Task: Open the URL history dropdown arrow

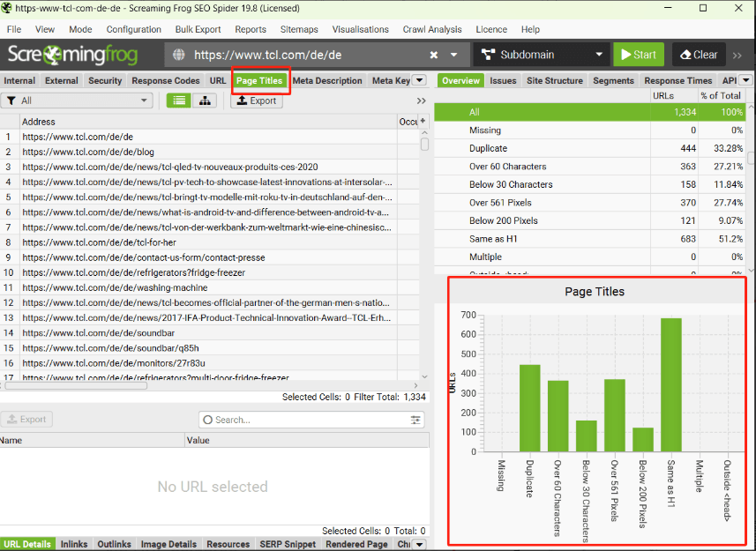Action: 454,55
